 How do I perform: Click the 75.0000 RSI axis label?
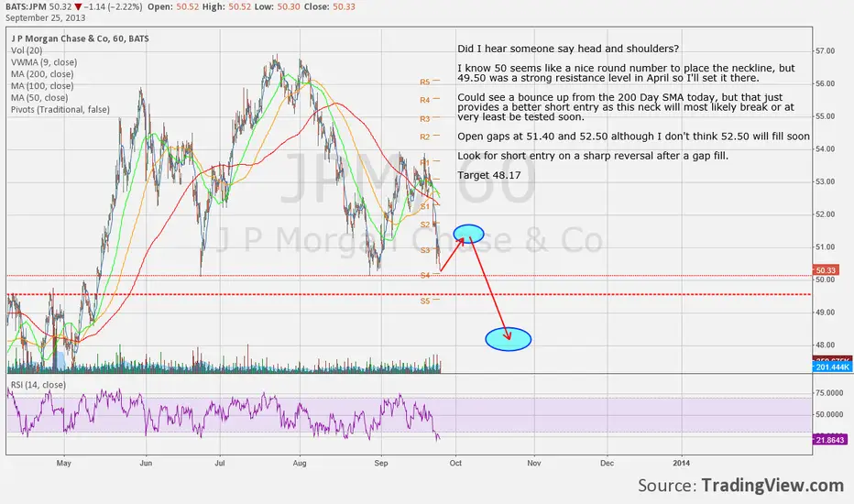(829, 393)
